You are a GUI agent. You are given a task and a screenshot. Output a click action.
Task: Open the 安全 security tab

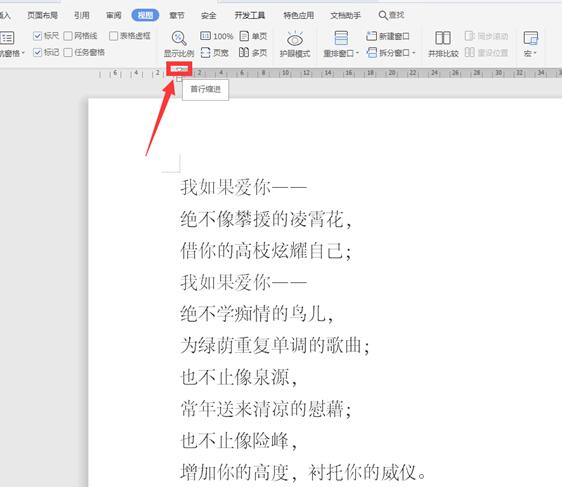point(209,15)
